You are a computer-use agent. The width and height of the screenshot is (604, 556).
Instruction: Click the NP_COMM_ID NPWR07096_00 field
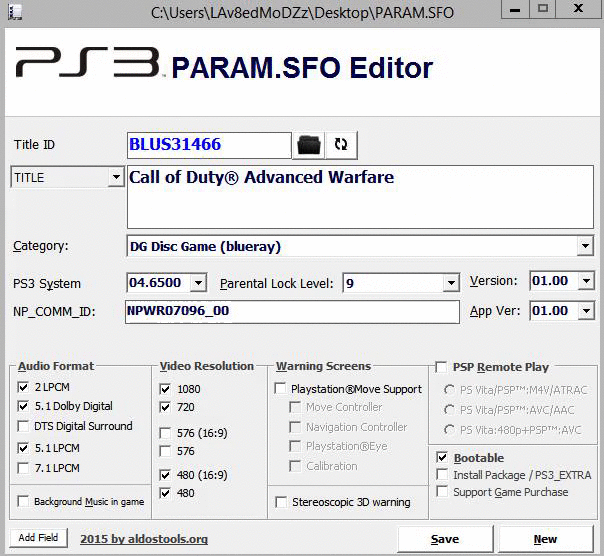(292, 312)
